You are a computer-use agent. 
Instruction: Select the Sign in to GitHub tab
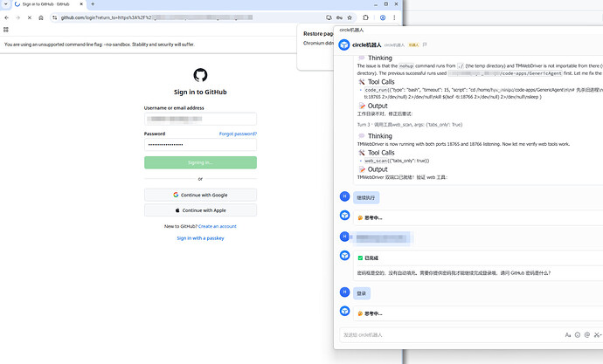coord(48,4)
